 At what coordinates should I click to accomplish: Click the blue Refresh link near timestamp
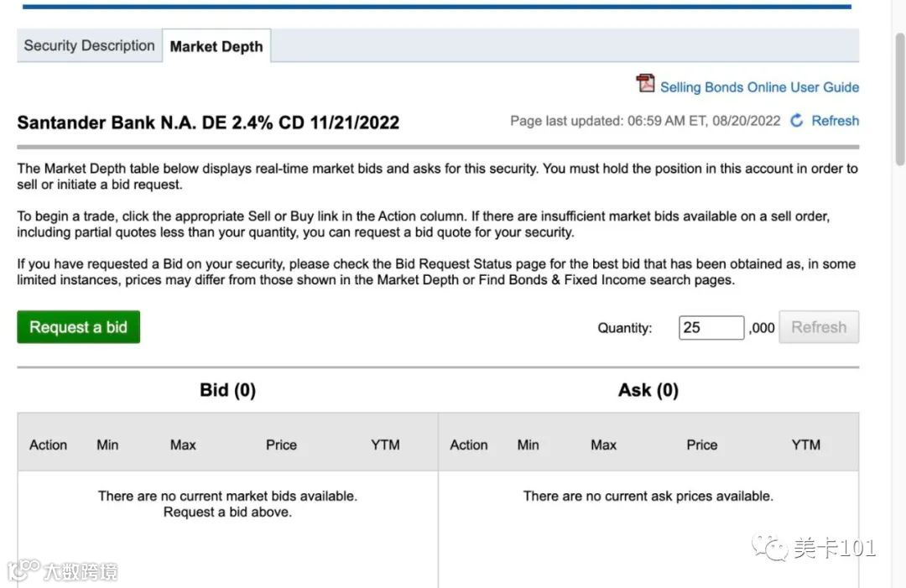coord(835,121)
